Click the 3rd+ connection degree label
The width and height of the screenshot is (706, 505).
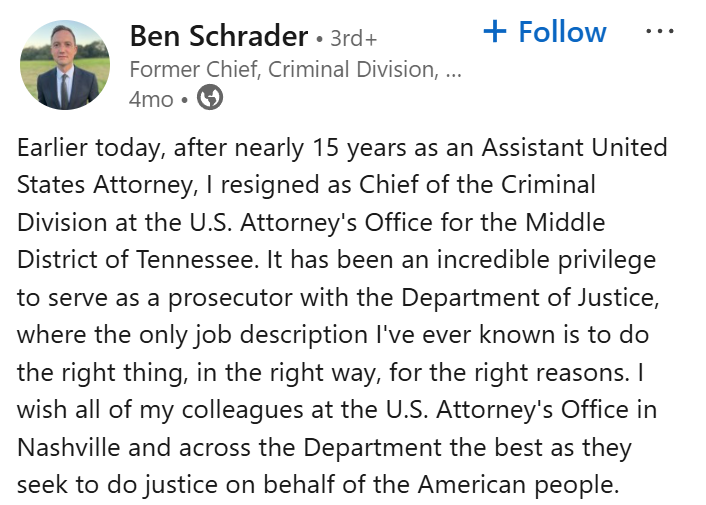point(352,39)
